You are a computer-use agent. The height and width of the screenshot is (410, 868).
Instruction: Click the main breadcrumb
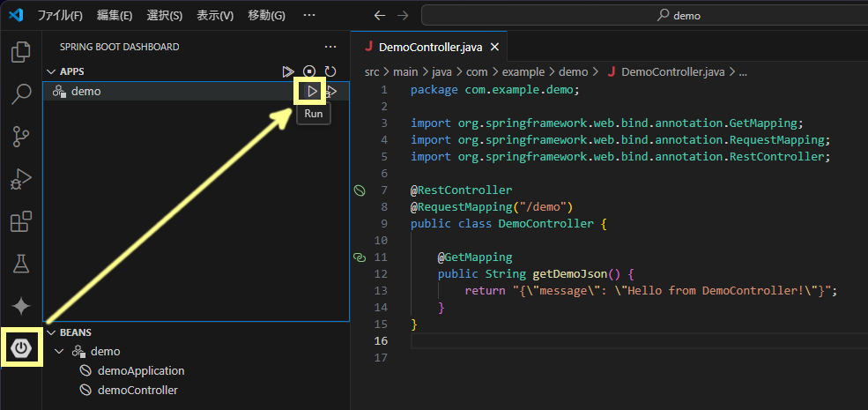tap(404, 72)
